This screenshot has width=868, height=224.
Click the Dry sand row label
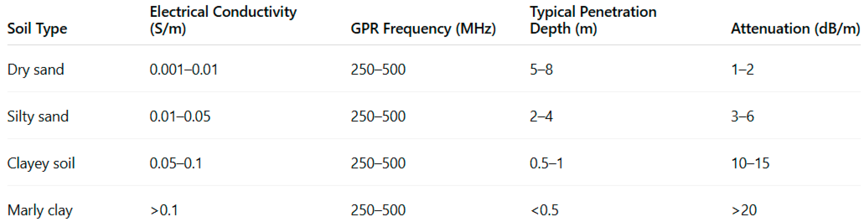36,70
